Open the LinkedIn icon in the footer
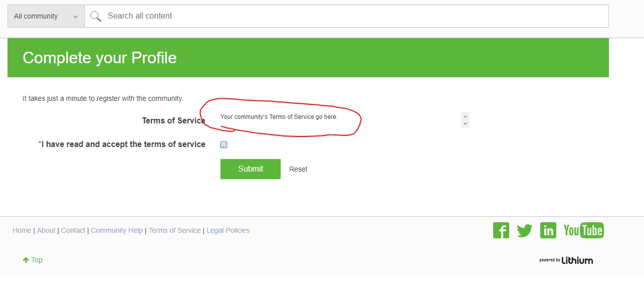 point(548,230)
